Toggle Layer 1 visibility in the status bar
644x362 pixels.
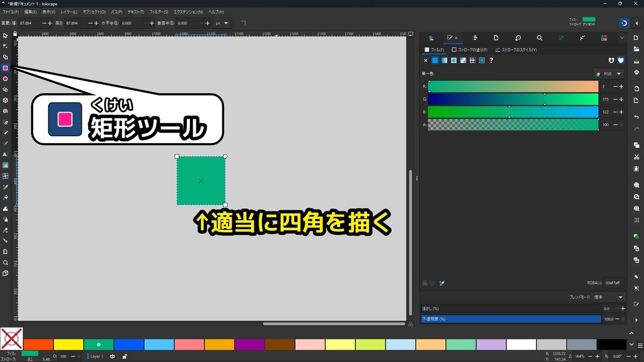click(113, 356)
